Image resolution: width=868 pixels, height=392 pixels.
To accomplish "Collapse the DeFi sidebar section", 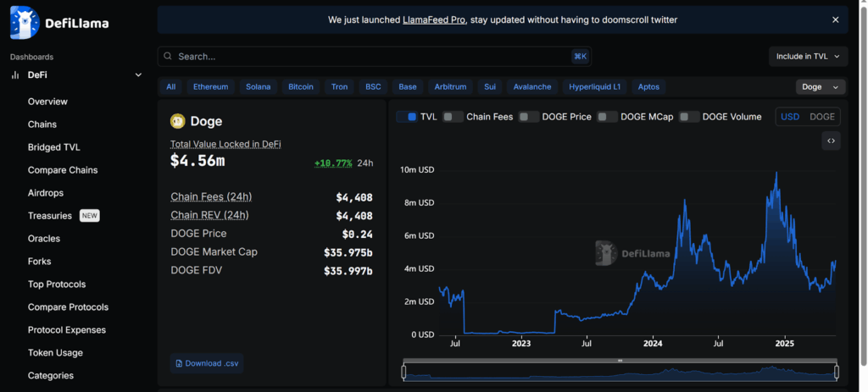I will 138,75.
